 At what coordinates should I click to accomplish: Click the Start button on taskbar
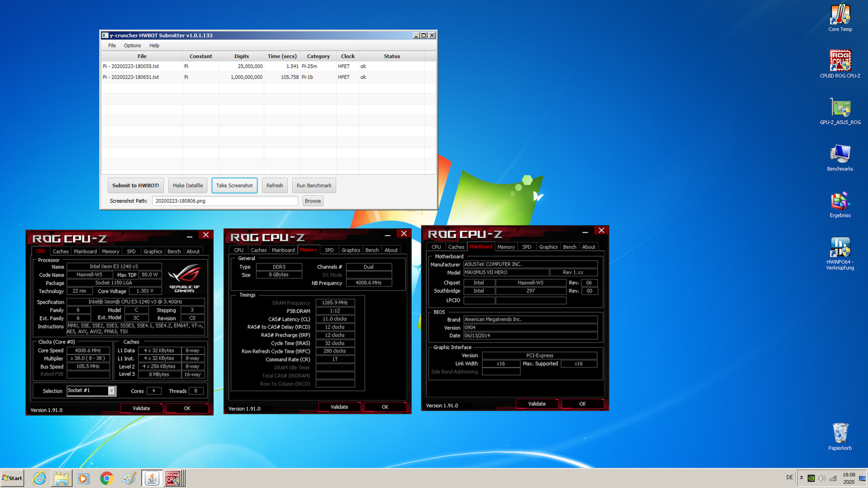[x=12, y=478]
